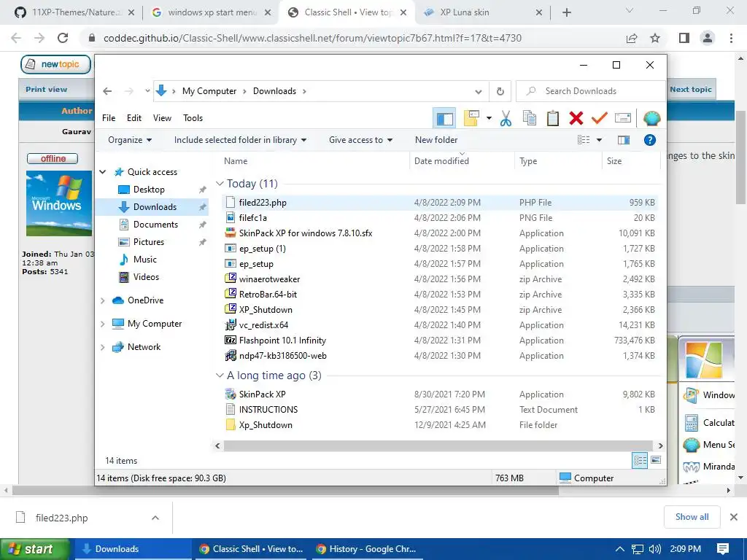Copy selected file toolbar icon
The width and height of the screenshot is (747, 560).
click(x=530, y=118)
